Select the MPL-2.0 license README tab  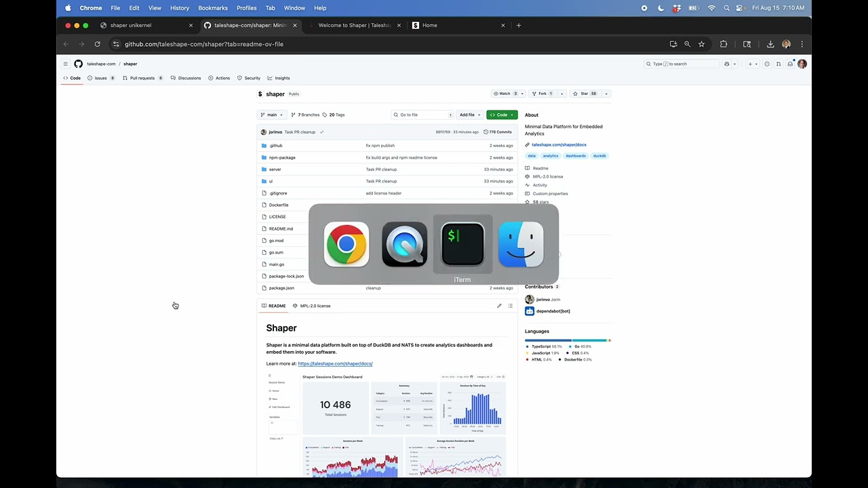click(312, 306)
